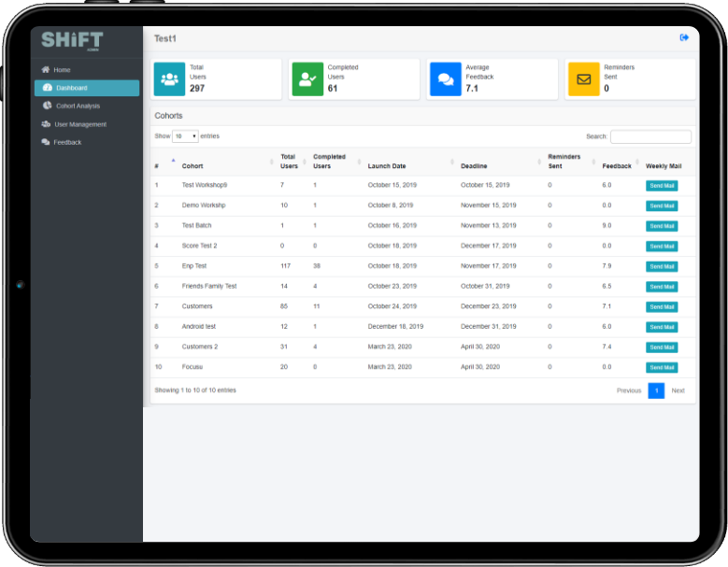728x567 pixels.
Task: Click the Home house icon
Action: click(46, 70)
